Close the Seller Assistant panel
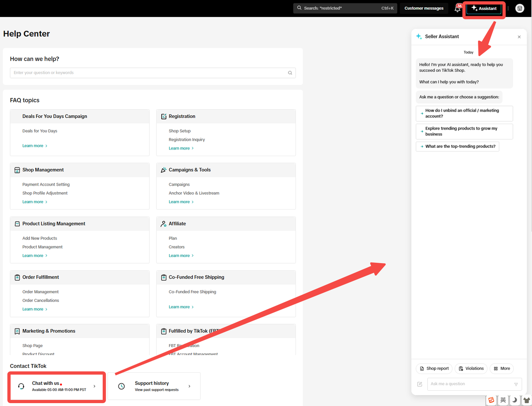Viewport: 532px width, 406px height. coord(519,37)
